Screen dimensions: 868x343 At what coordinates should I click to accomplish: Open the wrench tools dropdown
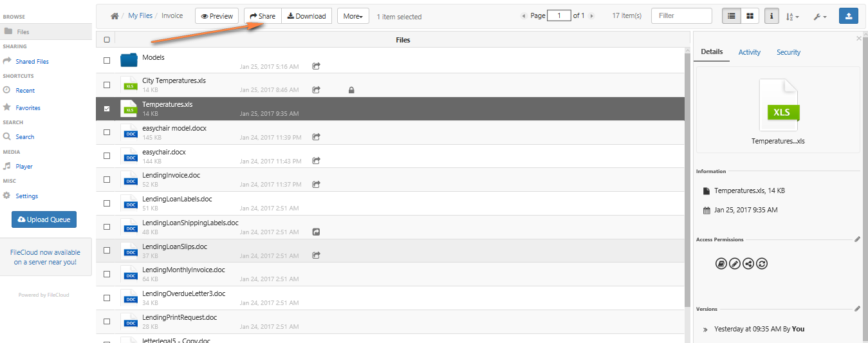820,16
